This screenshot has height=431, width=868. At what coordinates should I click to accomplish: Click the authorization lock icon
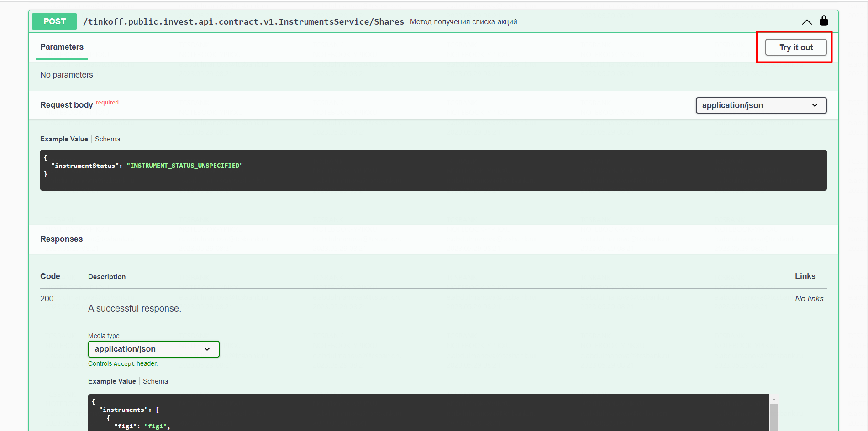click(824, 21)
